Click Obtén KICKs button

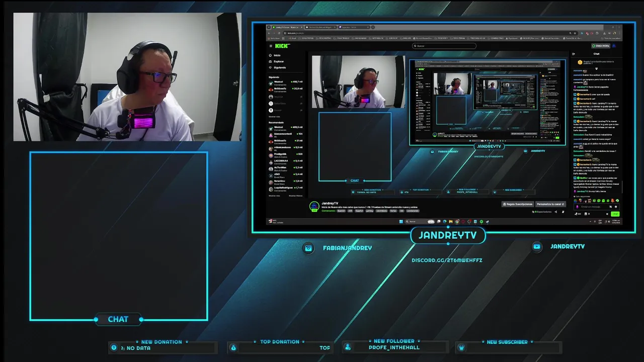coord(601,46)
